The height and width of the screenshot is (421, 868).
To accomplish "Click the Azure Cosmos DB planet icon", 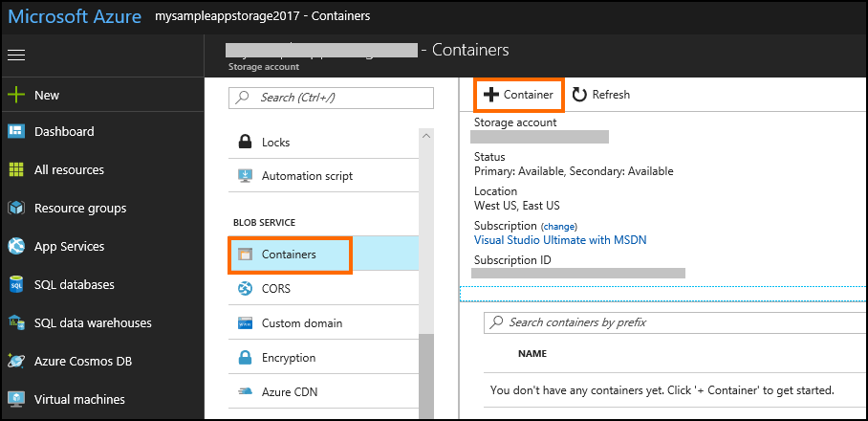I will point(16,361).
